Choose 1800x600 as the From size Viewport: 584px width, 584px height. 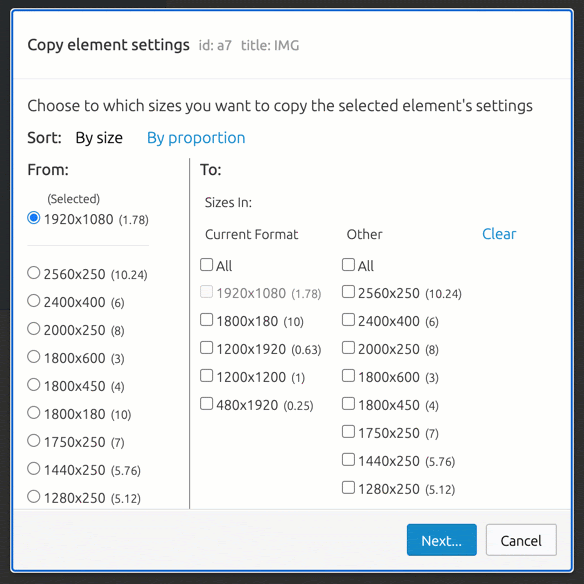pyautogui.click(x=34, y=357)
